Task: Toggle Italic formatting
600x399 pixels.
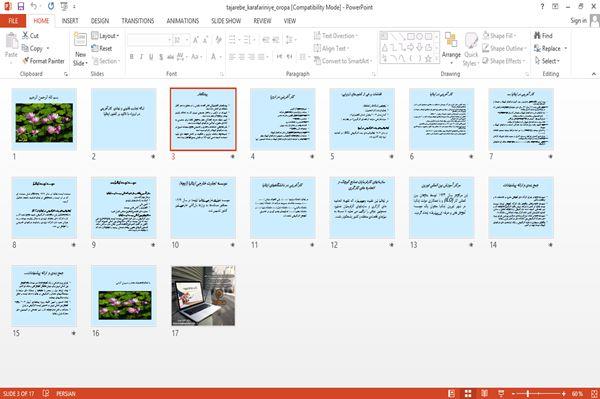Action: click(141, 57)
